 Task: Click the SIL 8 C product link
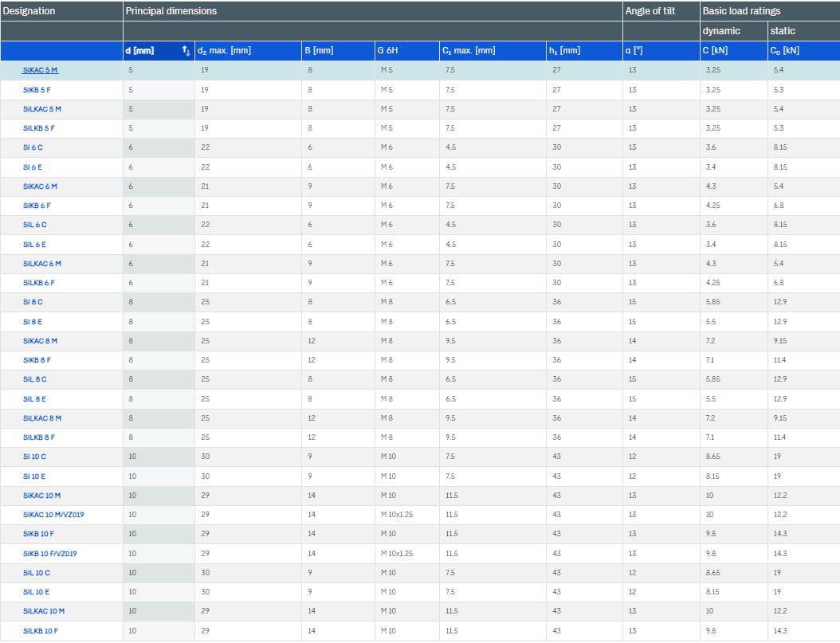(35, 380)
